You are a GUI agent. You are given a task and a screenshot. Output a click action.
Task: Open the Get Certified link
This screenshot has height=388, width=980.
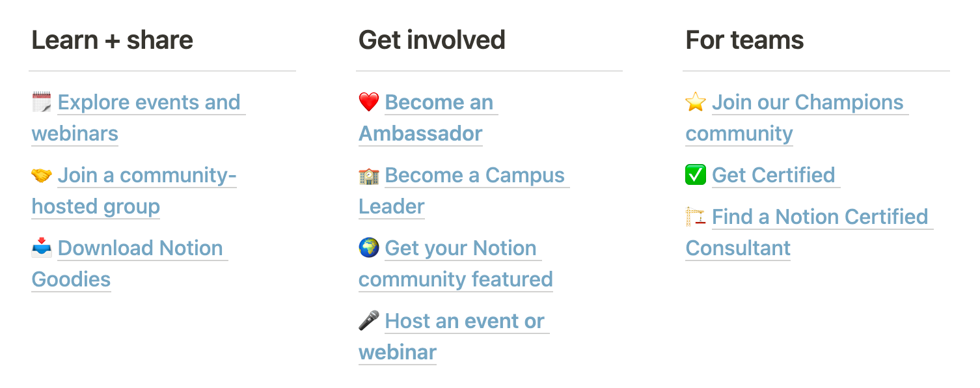coord(774,174)
